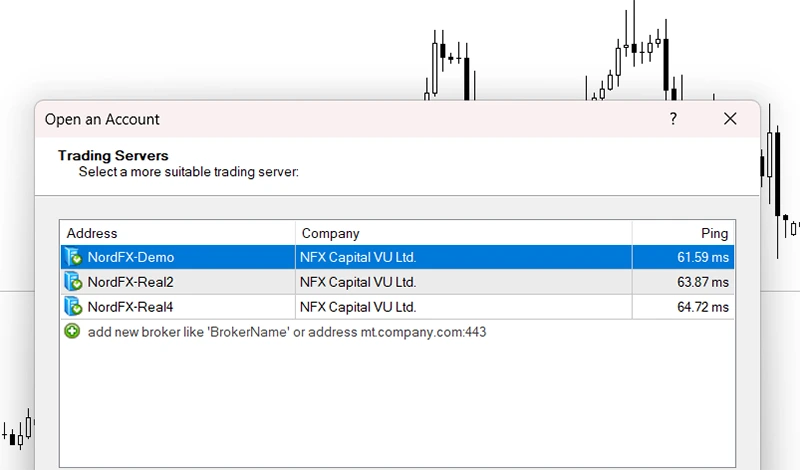Click the 61.59 ms ping value
The width and height of the screenshot is (800, 470).
pyautogui.click(x=702, y=257)
